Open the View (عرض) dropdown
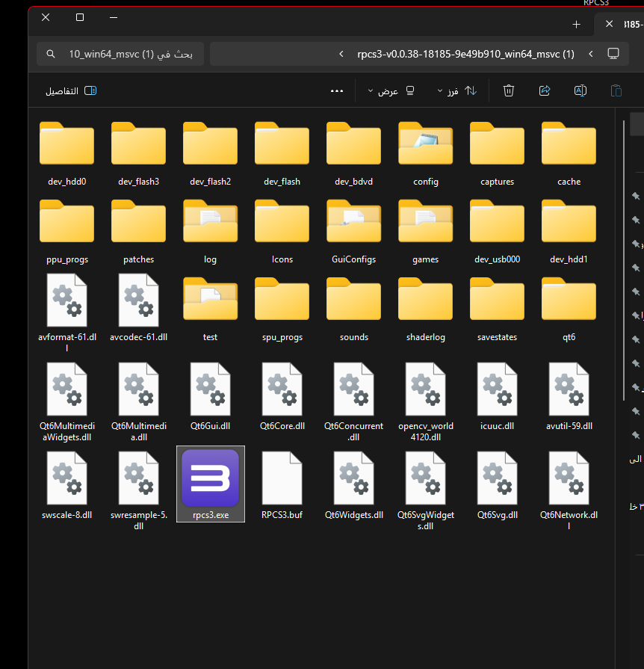Image resolution: width=644 pixels, height=669 pixels. tap(391, 91)
